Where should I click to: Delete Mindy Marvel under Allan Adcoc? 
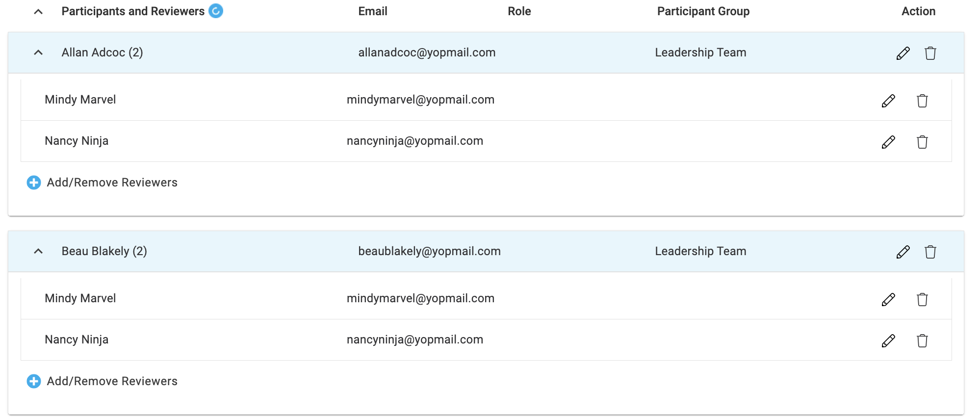click(922, 101)
